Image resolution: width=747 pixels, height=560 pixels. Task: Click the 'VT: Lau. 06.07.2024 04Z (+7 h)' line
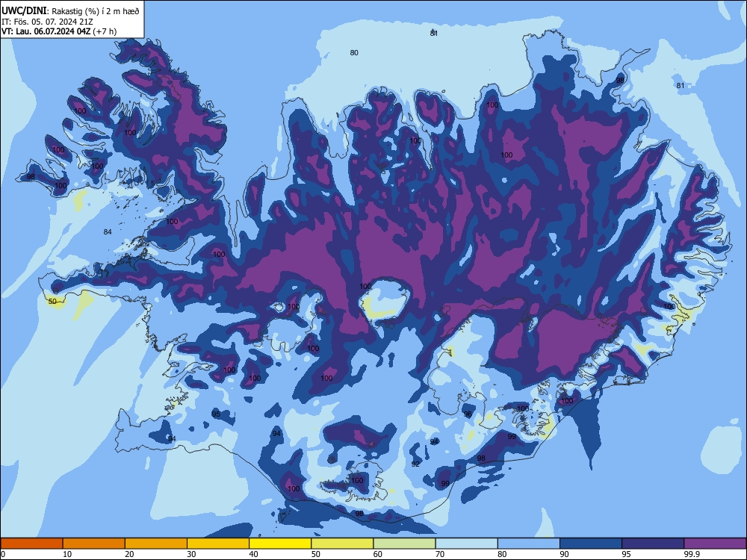click(58, 31)
